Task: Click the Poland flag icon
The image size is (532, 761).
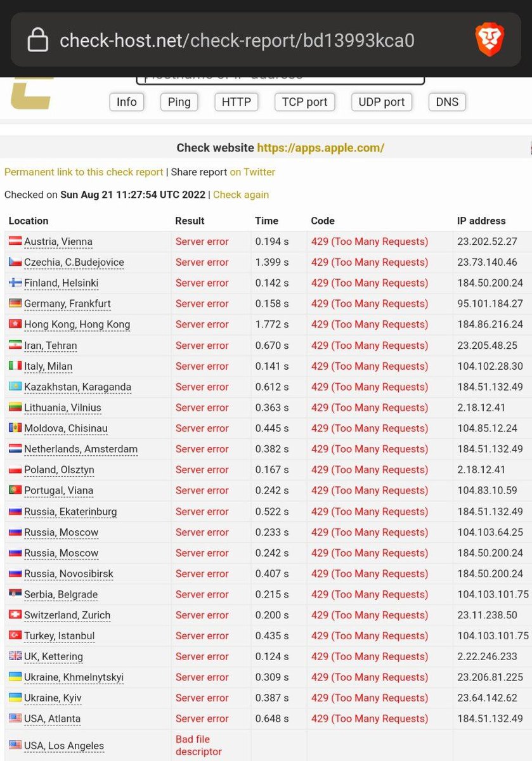Action: click(15, 470)
